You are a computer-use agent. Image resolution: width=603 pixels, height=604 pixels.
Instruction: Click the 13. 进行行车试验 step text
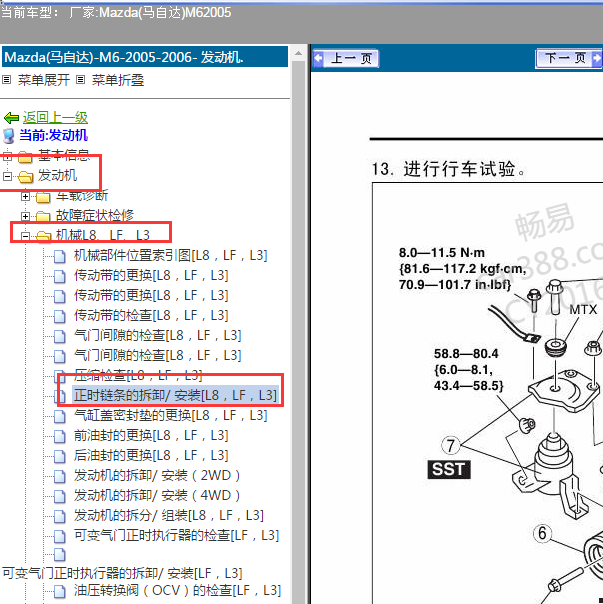(449, 169)
